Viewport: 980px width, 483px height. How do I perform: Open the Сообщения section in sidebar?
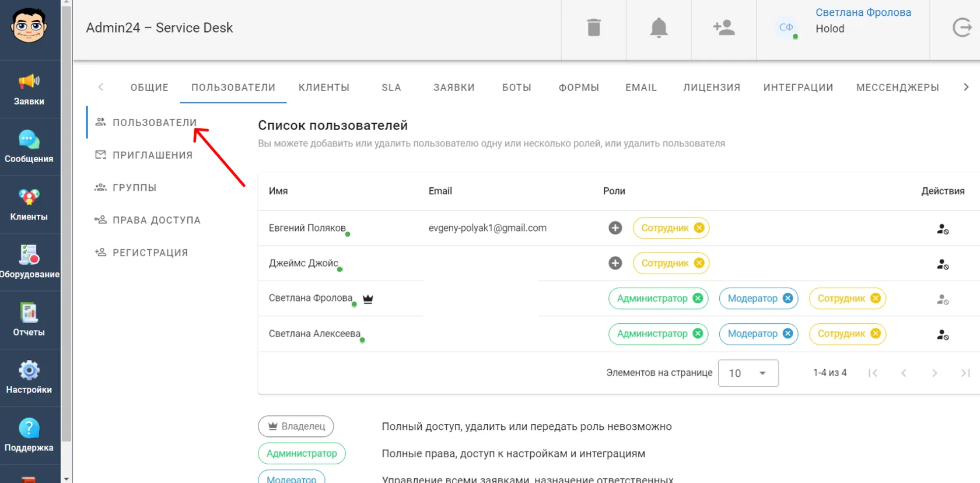pyautogui.click(x=29, y=147)
